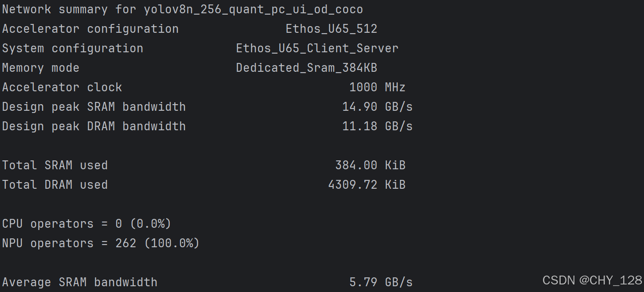Click the CPU operators = 0 line
The height and width of the screenshot is (292, 644).
(x=87, y=224)
